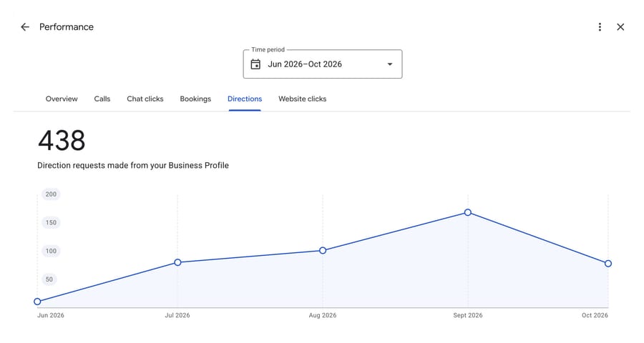This screenshot has width=644, height=343.
Task: Open the three-dot more options menu
Action: (x=600, y=27)
